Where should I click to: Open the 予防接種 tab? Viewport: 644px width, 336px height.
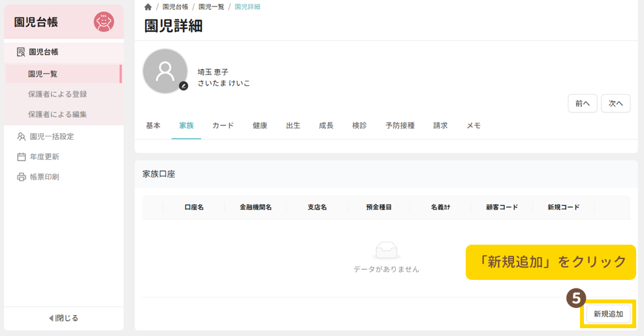tap(400, 125)
